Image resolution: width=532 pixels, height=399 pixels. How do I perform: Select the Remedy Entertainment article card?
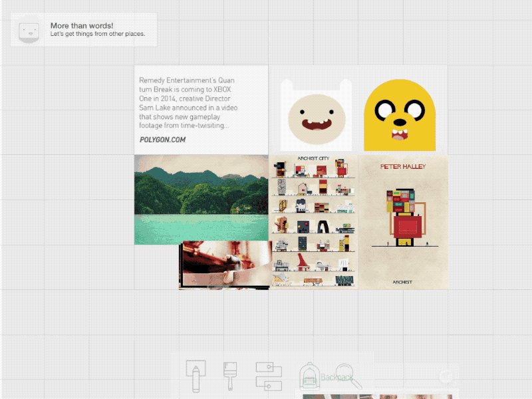[x=201, y=110]
